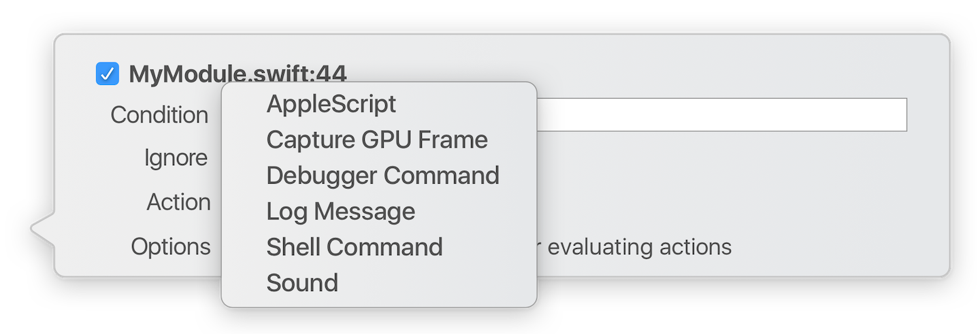Select AppleScript from the action menu
Image resolution: width=980 pixels, height=334 pixels.
tap(331, 104)
